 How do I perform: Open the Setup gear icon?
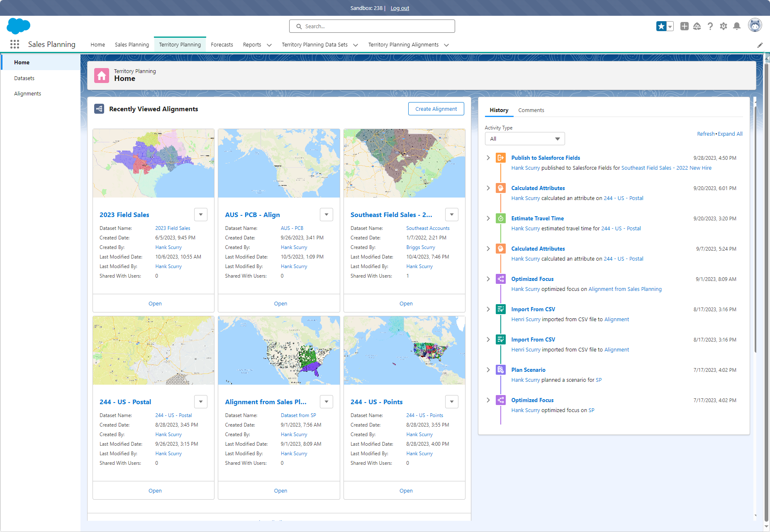pyautogui.click(x=724, y=26)
